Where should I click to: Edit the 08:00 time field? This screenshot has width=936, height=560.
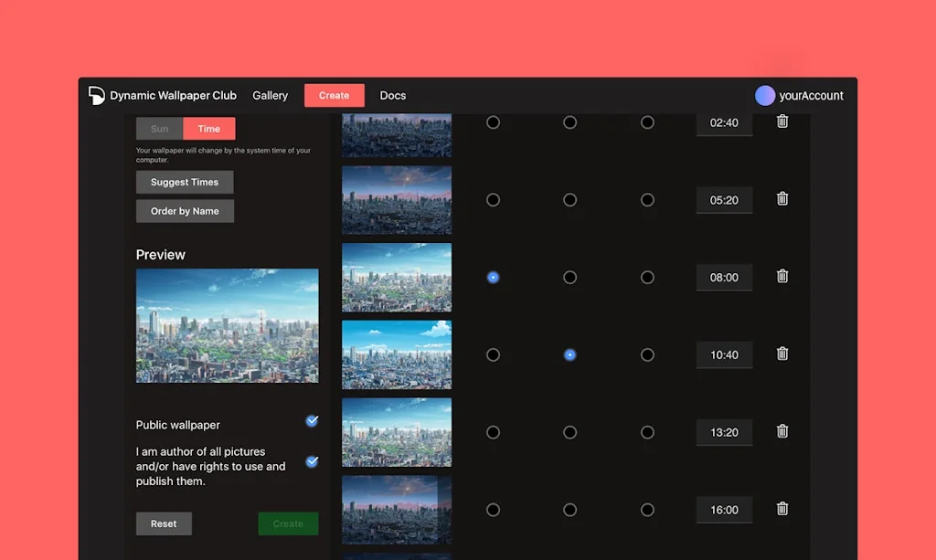pos(724,278)
